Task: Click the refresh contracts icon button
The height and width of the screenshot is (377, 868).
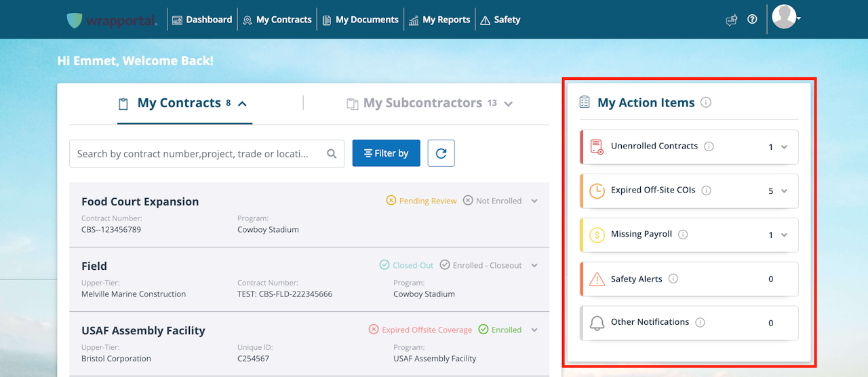Action: [441, 153]
